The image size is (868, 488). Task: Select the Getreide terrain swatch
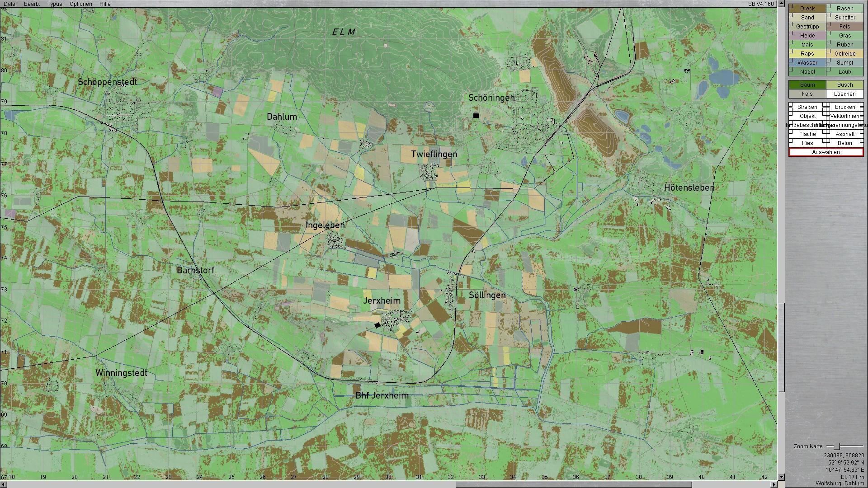click(845, 54)
